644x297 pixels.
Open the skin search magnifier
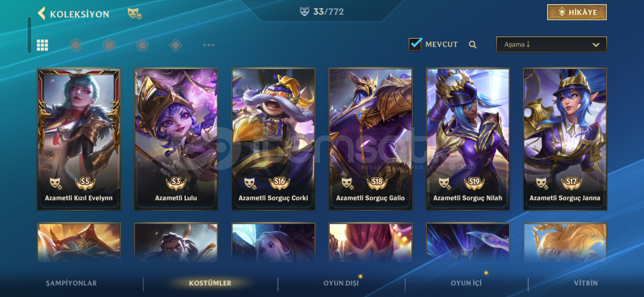473,45
